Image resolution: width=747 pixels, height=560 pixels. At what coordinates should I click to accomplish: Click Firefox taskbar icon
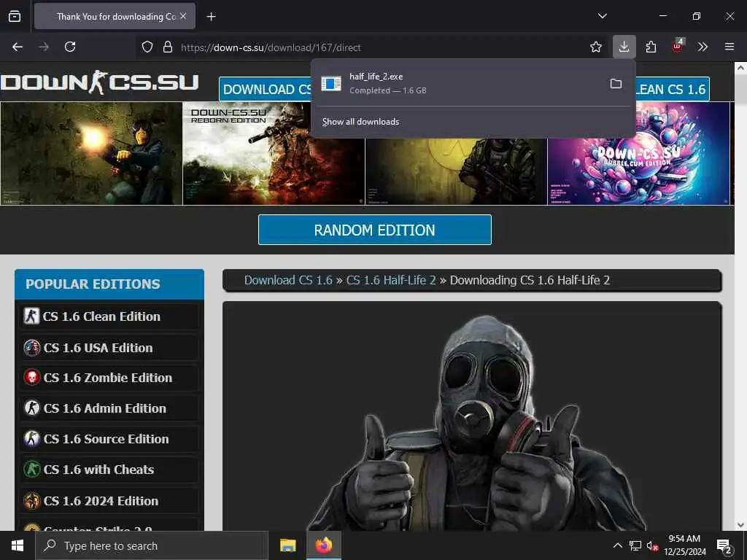[323, 545]
